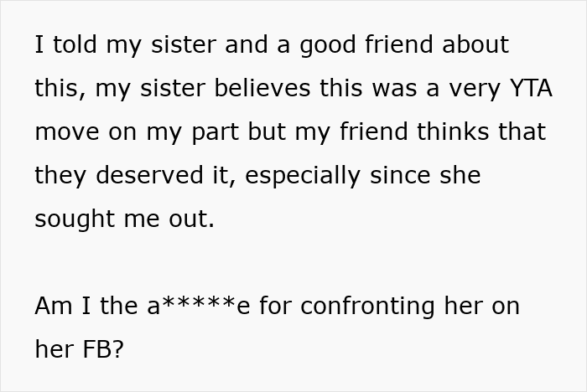Click the text "her FB?"
587x392 pixels.
pos(79,350)
